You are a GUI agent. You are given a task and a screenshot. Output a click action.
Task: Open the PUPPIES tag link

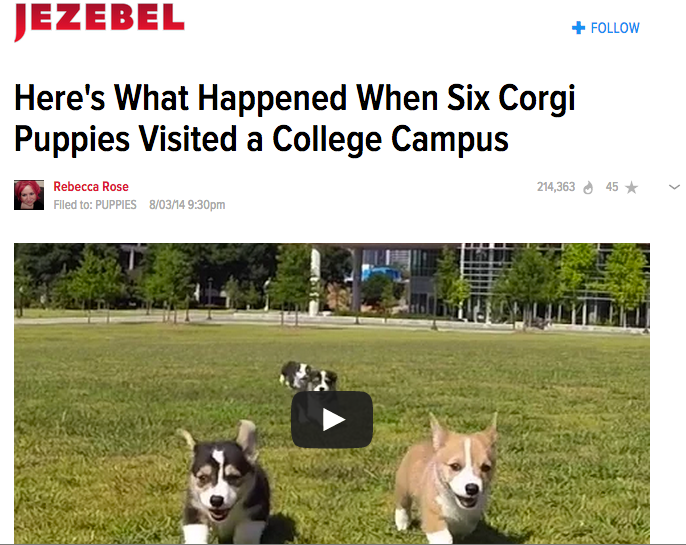[116, 205]
